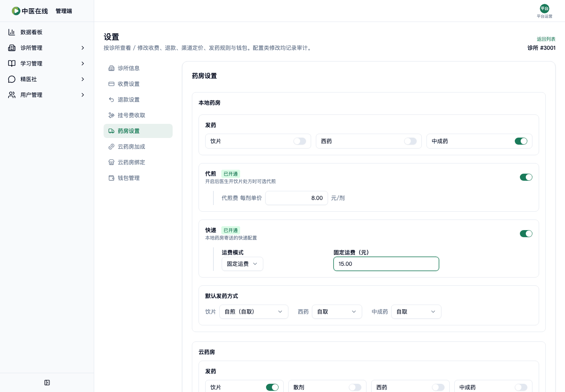Viewport: 565px width, 392px height.
Task: Click the 学习管理 book icon
Action: (12, 64)
